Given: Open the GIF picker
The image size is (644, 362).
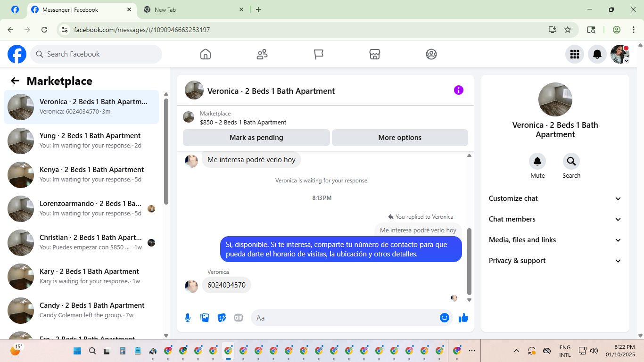Looking at the screenshot, I should click(x=239, y=318).
